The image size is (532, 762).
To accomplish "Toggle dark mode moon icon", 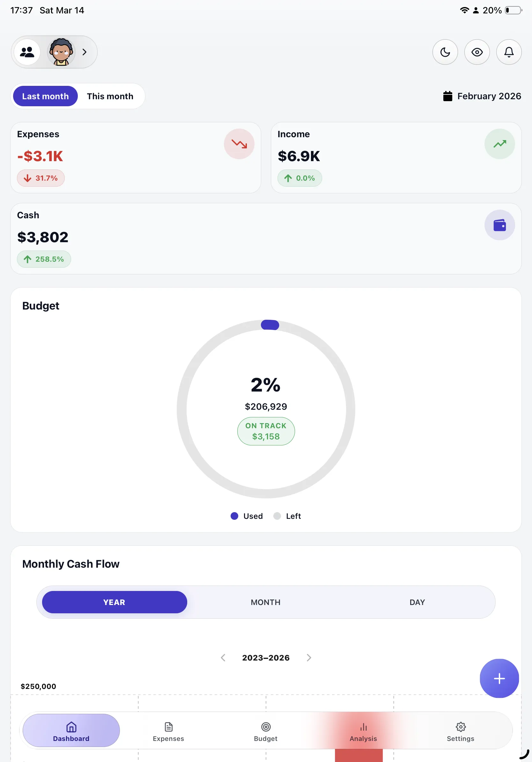I will (445, 52).
